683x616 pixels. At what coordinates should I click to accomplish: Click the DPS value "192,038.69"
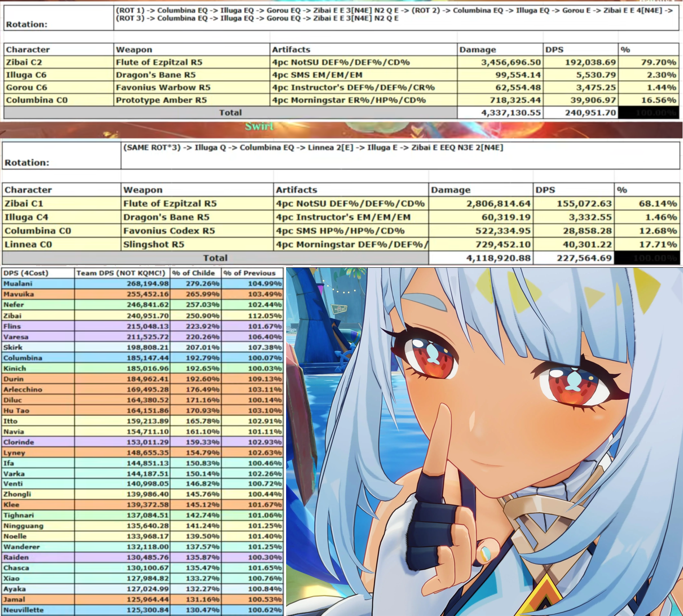tap(581, 62)
